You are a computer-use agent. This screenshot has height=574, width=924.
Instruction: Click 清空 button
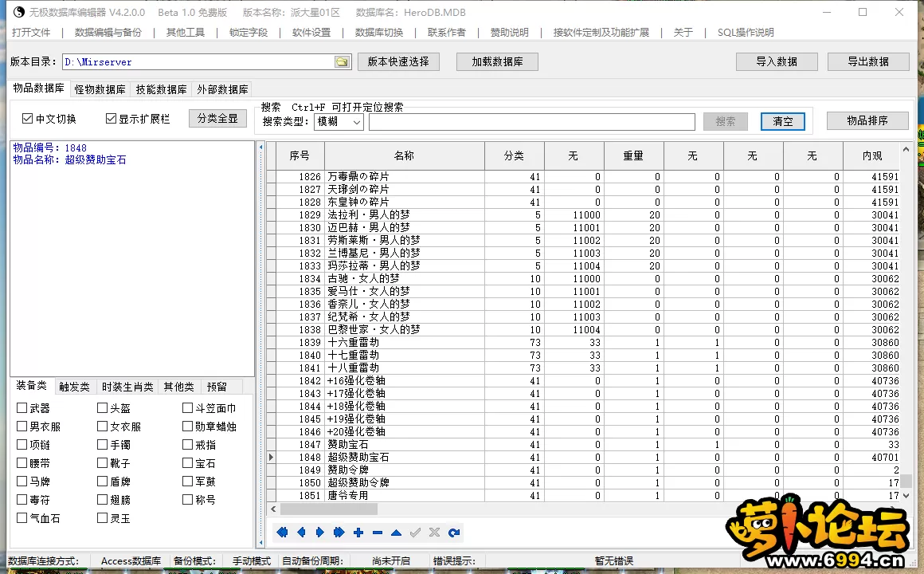(x=782, y=121)
